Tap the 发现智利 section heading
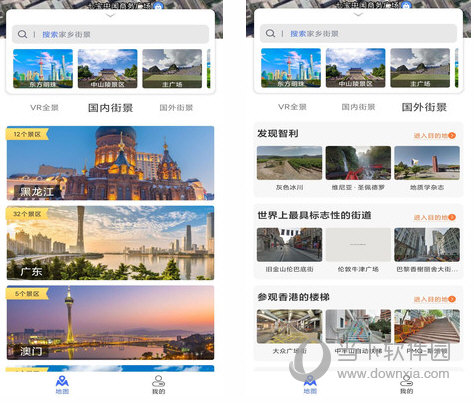The width and height of the screenshot is (474, 403). click(277, 133)
